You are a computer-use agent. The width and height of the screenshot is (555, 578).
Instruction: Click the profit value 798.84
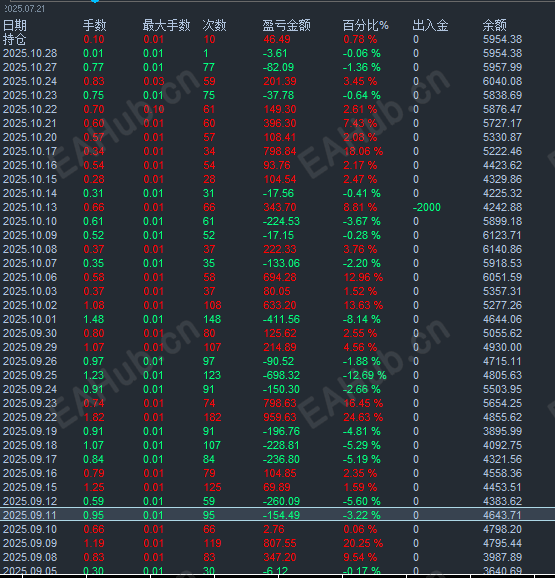(x=280, y=152)
